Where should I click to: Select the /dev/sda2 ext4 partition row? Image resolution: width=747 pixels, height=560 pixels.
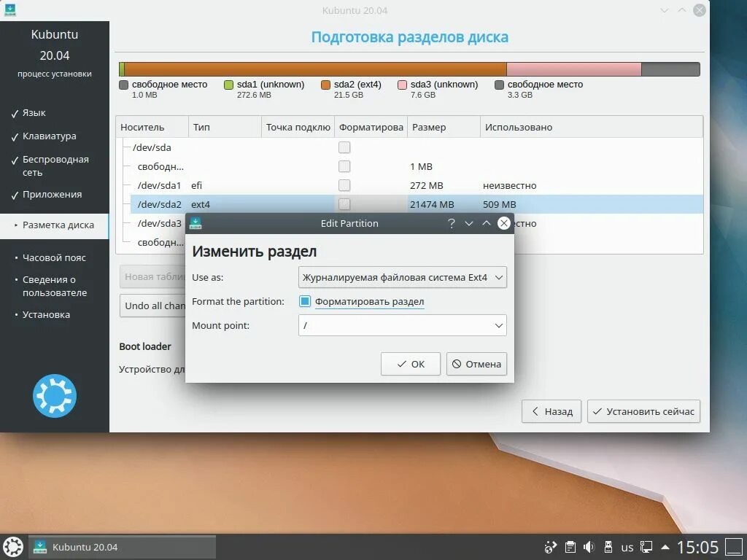[x=417, y=204]
